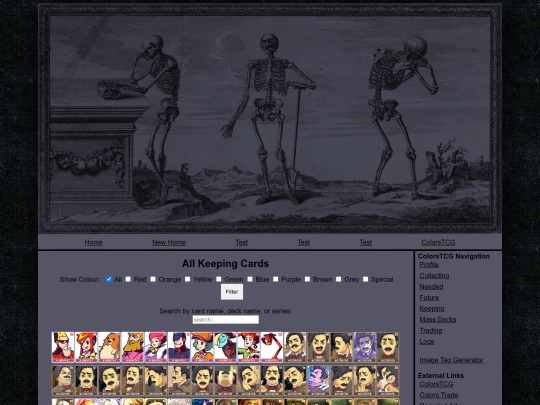View the Future cards link
540x405 pixels.
(x=429, y=298)
